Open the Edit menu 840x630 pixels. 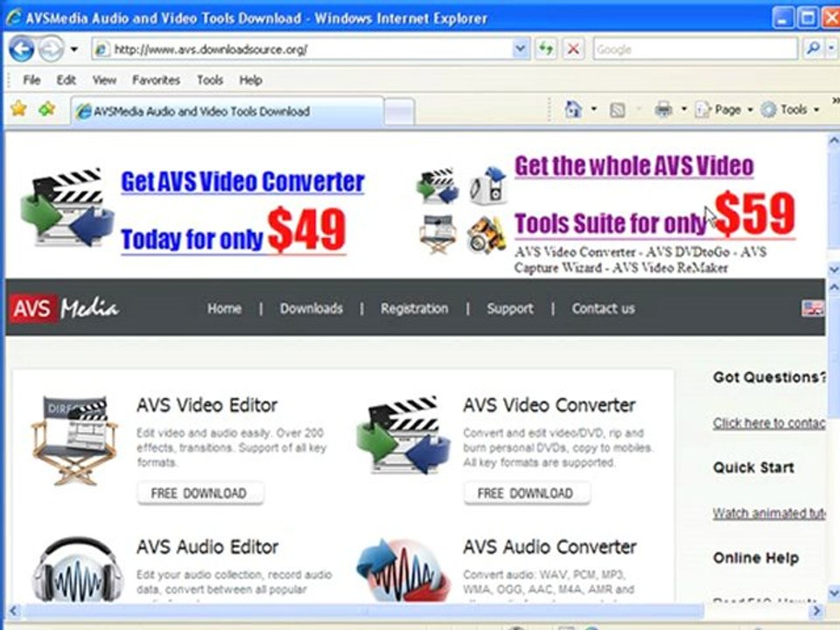(x=66, y=80)
